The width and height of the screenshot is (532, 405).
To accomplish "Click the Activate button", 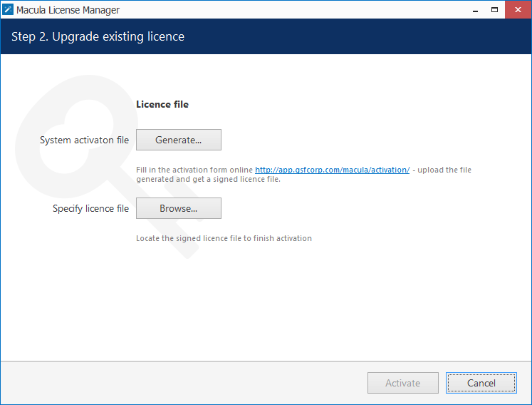I will [x=402, y=383].
